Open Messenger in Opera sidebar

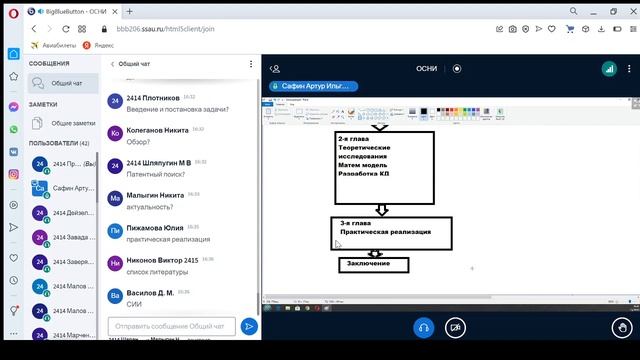13,107
